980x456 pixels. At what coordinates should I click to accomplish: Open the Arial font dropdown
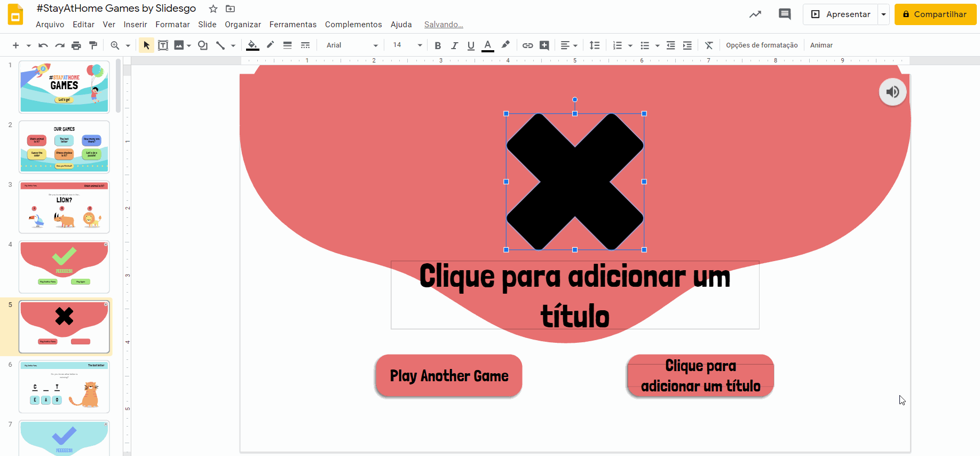click(x=352, y=45)
